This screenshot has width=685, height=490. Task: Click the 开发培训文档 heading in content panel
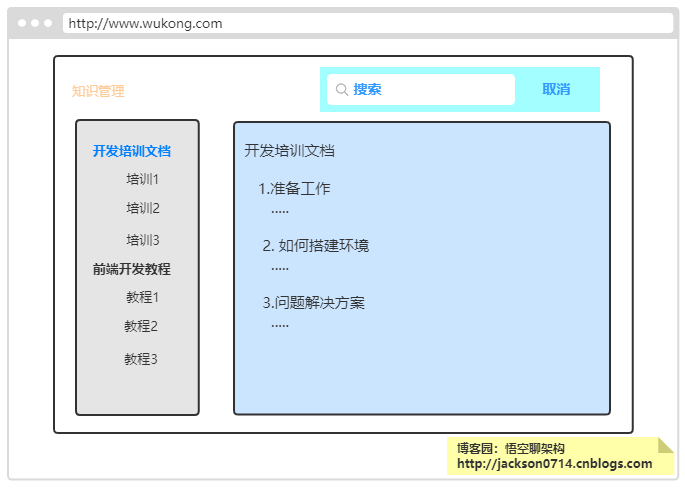[x=289, y=151]
